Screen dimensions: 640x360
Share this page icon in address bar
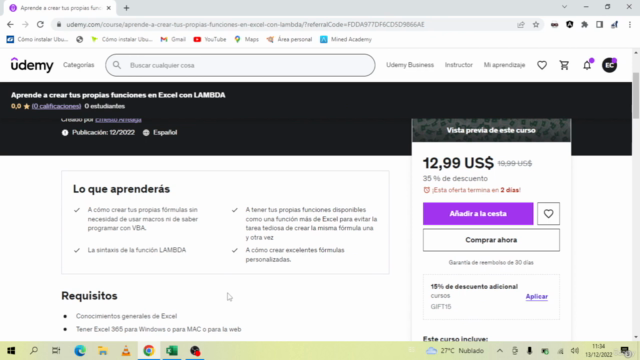tap(521, 24)
